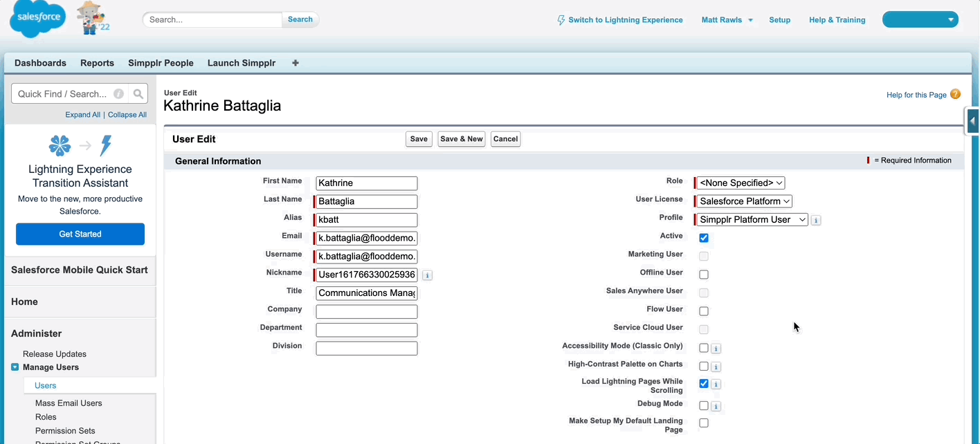The width and height of the screenshot is (980, 444).
Task: Click the Search button
Action: click(x=300, y=19)
